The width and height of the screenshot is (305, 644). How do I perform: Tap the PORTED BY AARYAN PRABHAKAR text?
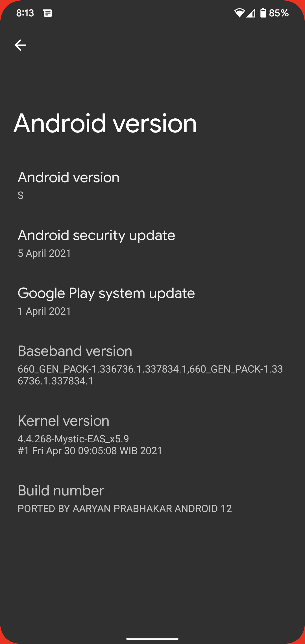coord(125,508)
